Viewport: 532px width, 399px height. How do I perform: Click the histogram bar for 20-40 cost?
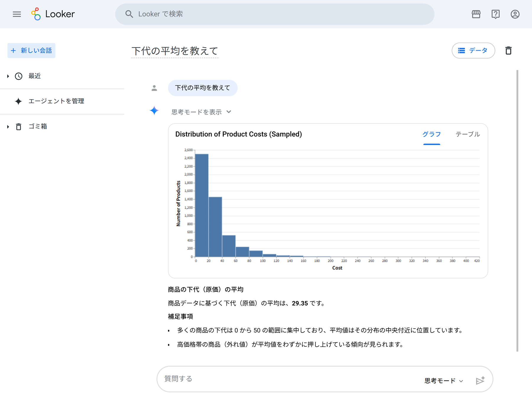(215, 227)
